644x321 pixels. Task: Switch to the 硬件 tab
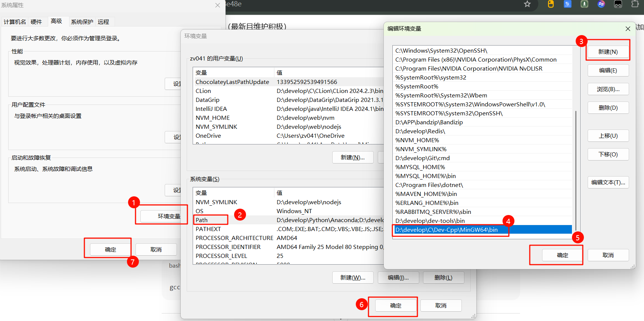36,22
